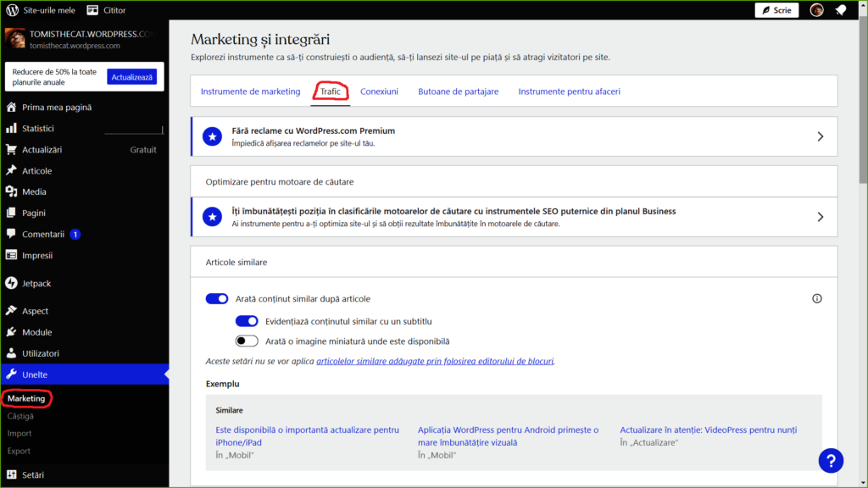Screen dimensions: 868x488
Task: Expand the WordPress.com Premium banner chevron
Action: 820,136
